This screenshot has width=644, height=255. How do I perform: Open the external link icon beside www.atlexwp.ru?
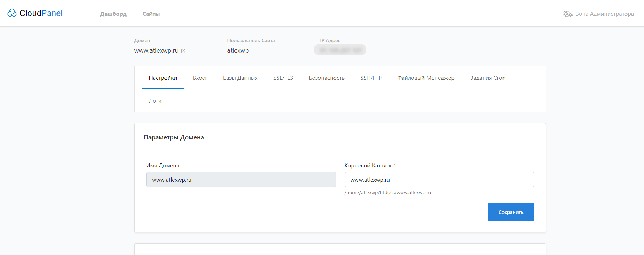[x=183, y=51]
